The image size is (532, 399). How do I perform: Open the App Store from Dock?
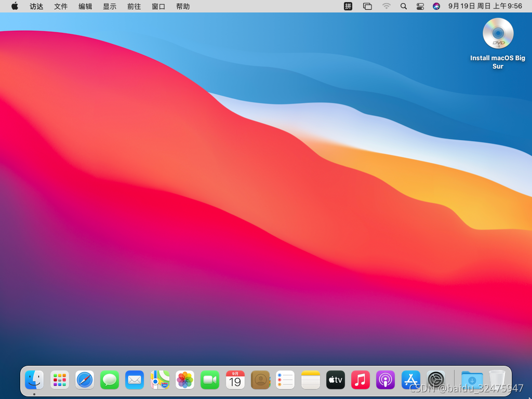coord(411,380)
